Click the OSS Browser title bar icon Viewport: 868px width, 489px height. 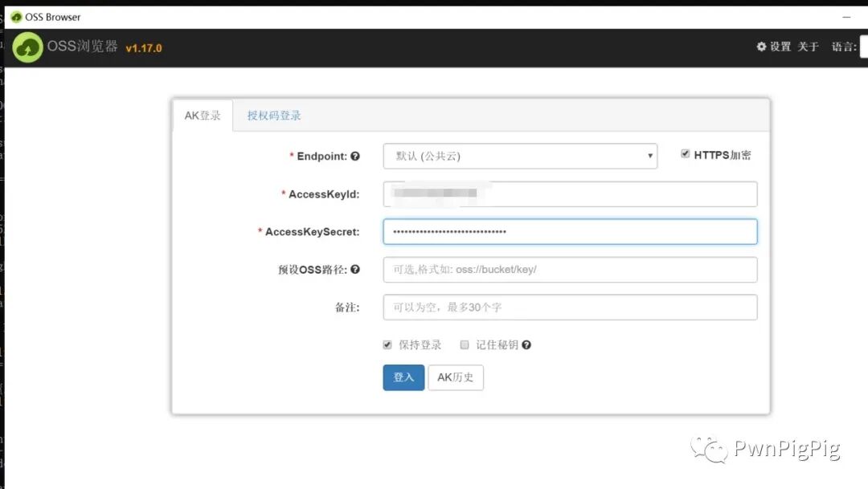coord(16,17)
